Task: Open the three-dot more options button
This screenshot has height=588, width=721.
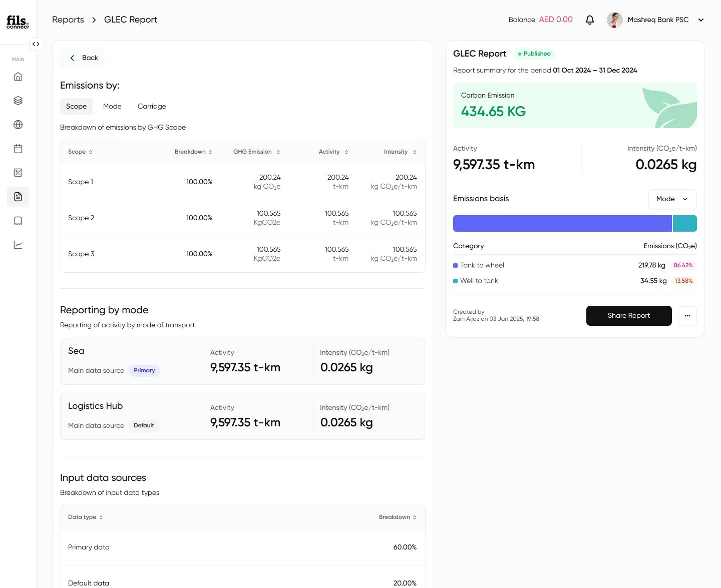Action: 687,316
